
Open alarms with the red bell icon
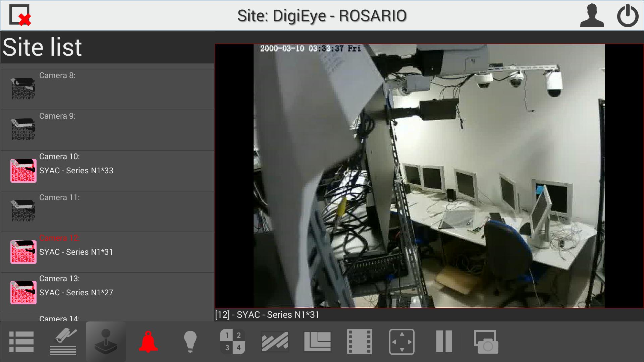148,342
